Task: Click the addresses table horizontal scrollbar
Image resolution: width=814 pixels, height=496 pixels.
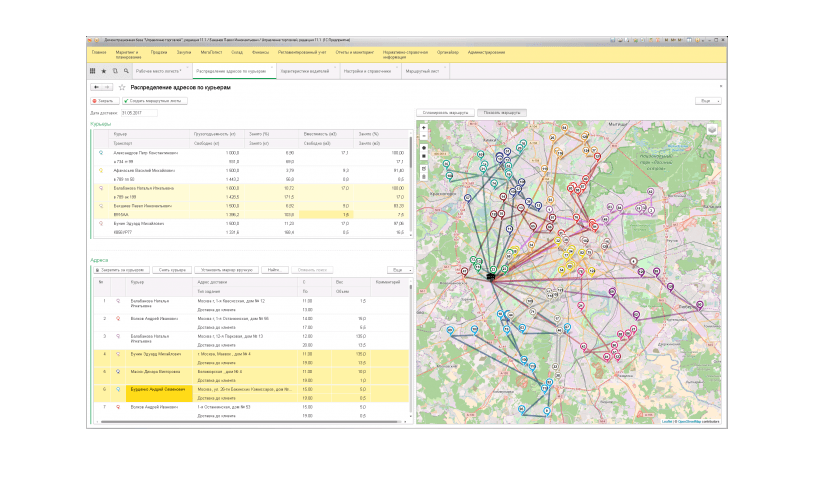Action: coord(251,422)
